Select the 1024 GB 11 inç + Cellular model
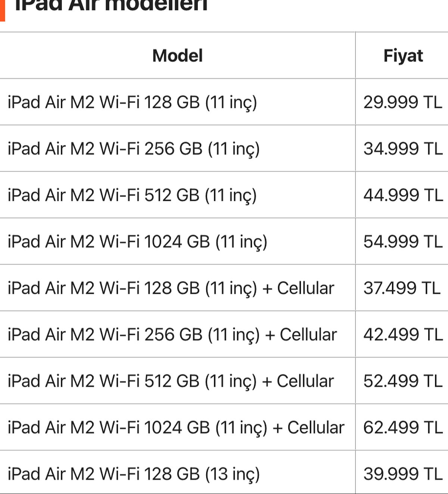The width and height of the screenshot is (448, 494). click(x=176, y=427)
